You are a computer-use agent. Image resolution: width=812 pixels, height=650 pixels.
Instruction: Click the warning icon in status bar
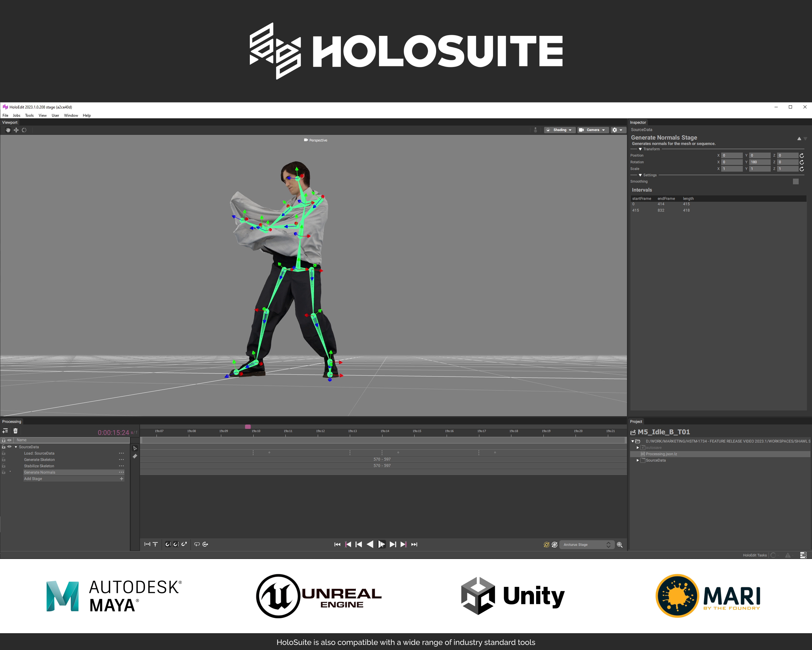pos(788,555)
